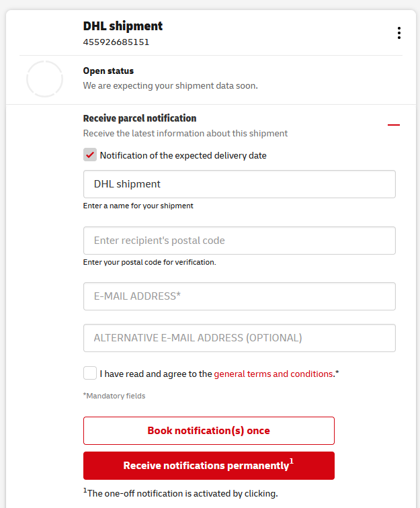The width and height of the screenshot is (420, 508).
Task: Click the DHL shipment title heading
Action: click(123, 26)
